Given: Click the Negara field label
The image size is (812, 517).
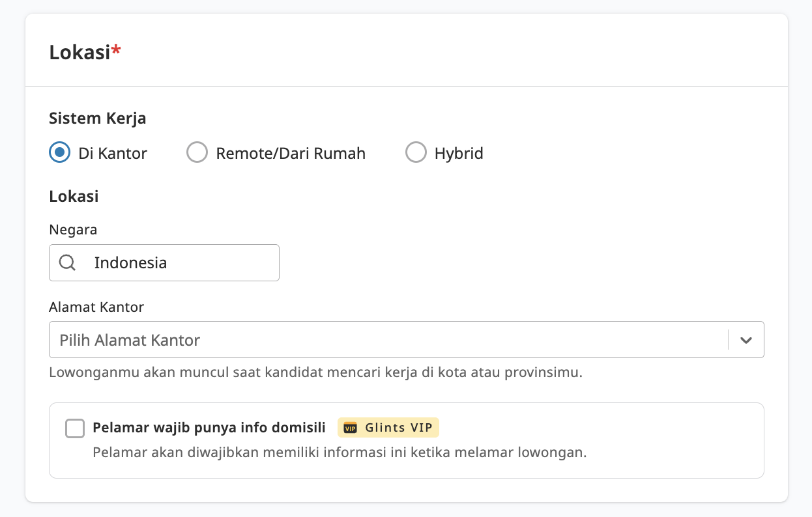Looking at the screenshot, I should (x=72, y=229).
